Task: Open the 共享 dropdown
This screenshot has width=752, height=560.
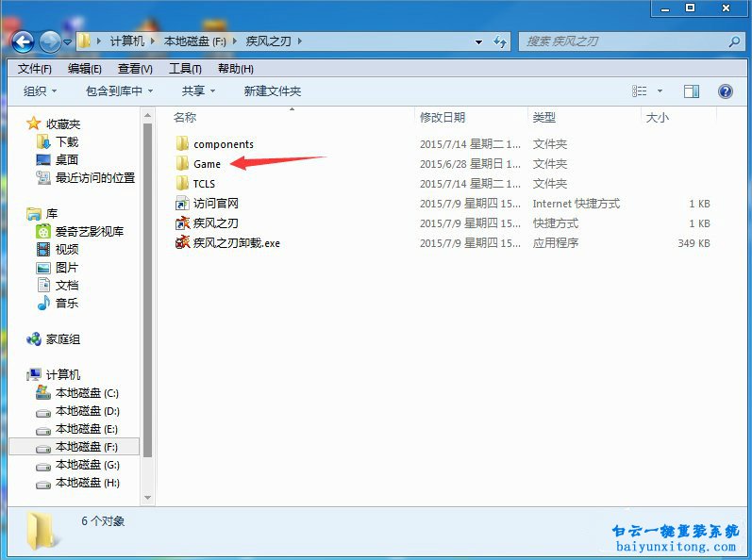Action: coord(198,91)
